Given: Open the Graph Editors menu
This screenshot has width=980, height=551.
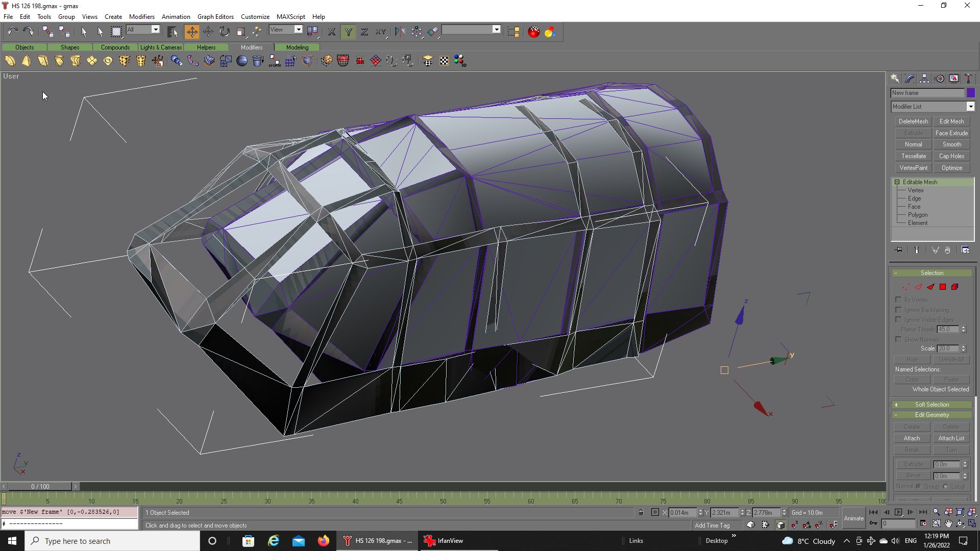Looking at the screenshot, I should click(x=215, y=17).
